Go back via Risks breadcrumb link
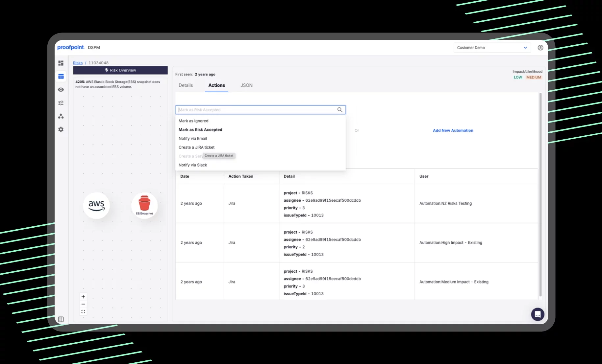Image resolution: width=602 pixels, height=364 pixels. 78,63
